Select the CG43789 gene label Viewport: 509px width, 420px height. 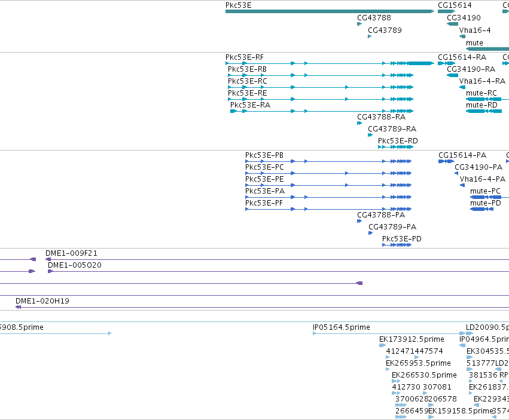[385, 30]
